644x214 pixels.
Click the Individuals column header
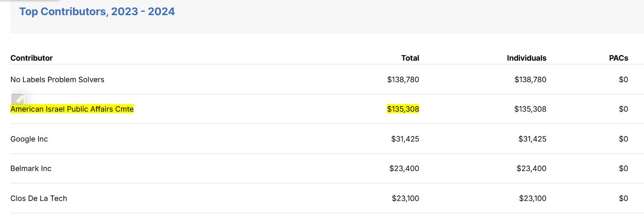(526, 58)
